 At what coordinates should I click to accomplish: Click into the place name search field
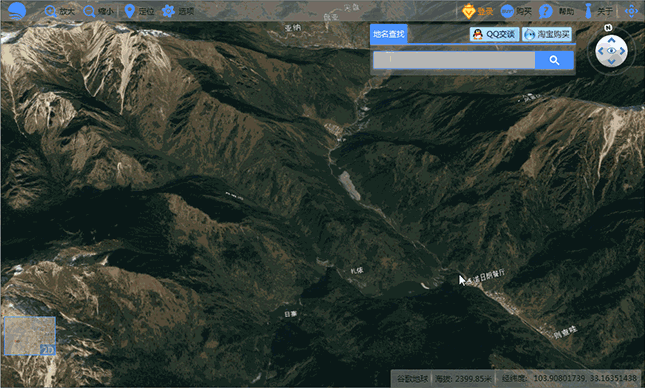454,60
